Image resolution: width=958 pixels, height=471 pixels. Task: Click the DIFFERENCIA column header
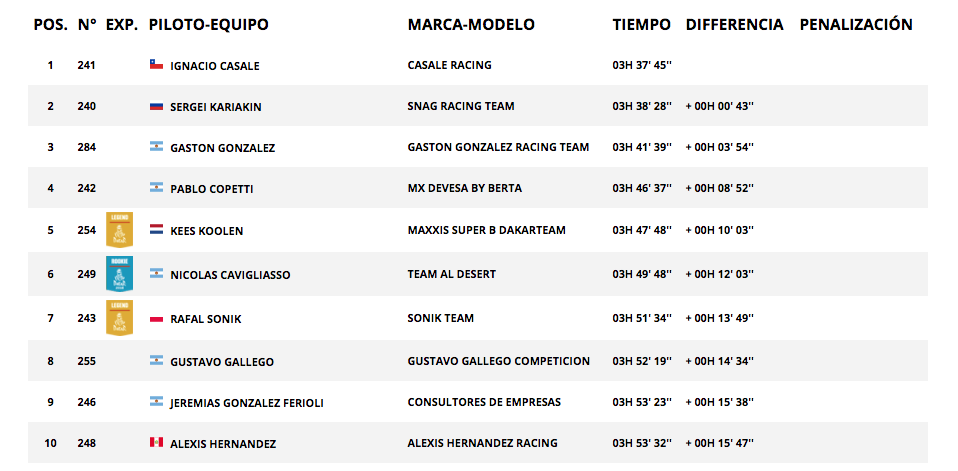pyautogui.click(x=734, y=24)
